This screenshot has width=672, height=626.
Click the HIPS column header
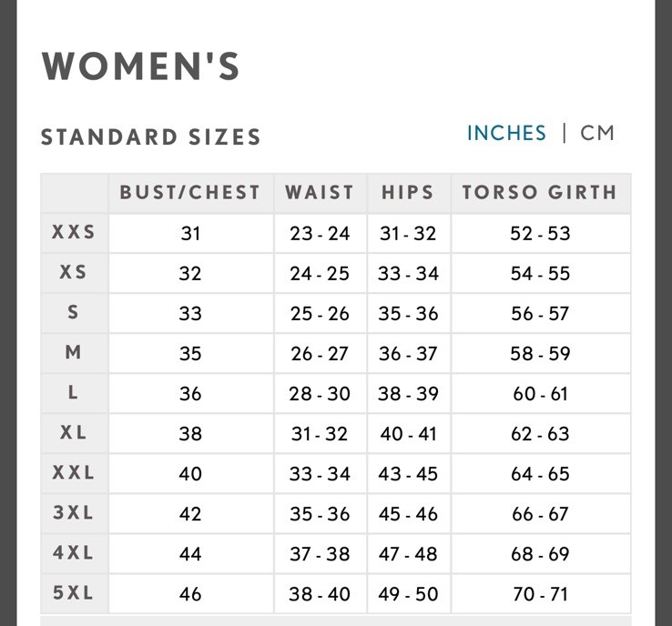click(x=408, y=192)
